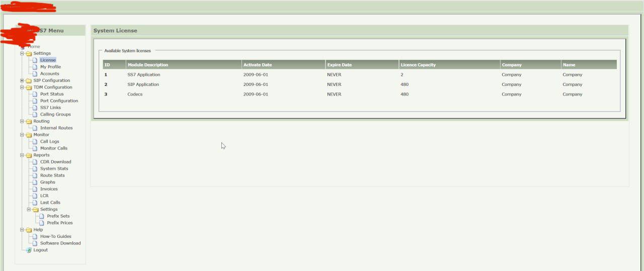Click the Expire Date column header
644x271 pixels.
(362, 65)
